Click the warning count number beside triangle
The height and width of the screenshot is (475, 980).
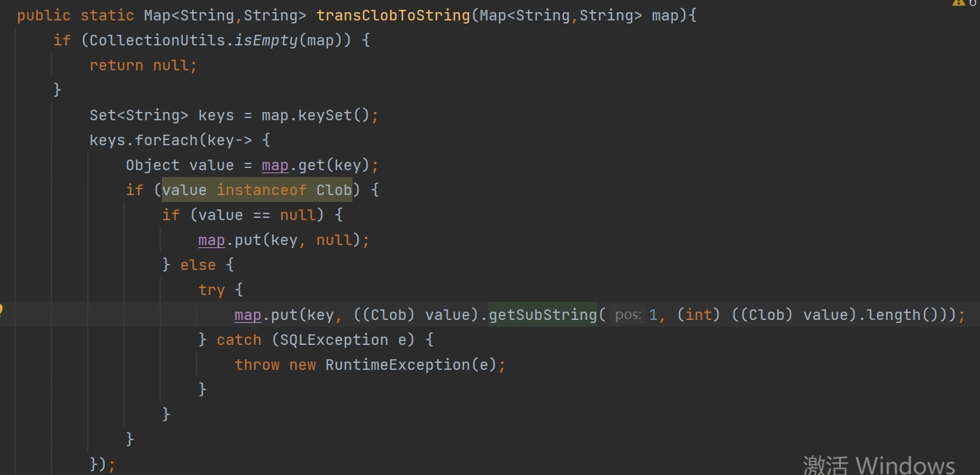[974, 3]
